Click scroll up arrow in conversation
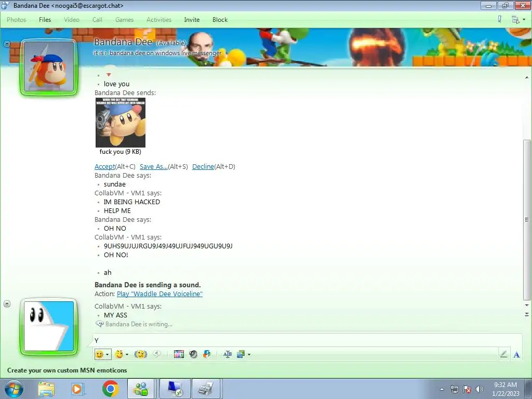 [527, 78]
